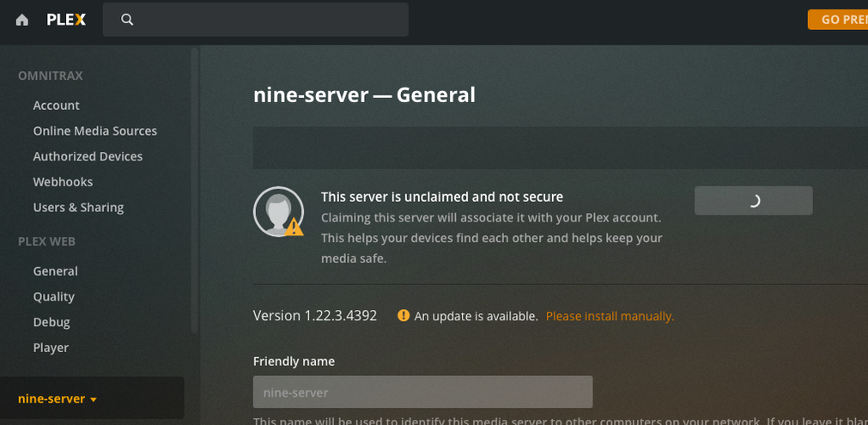Open Debug settings

[52, 322]
